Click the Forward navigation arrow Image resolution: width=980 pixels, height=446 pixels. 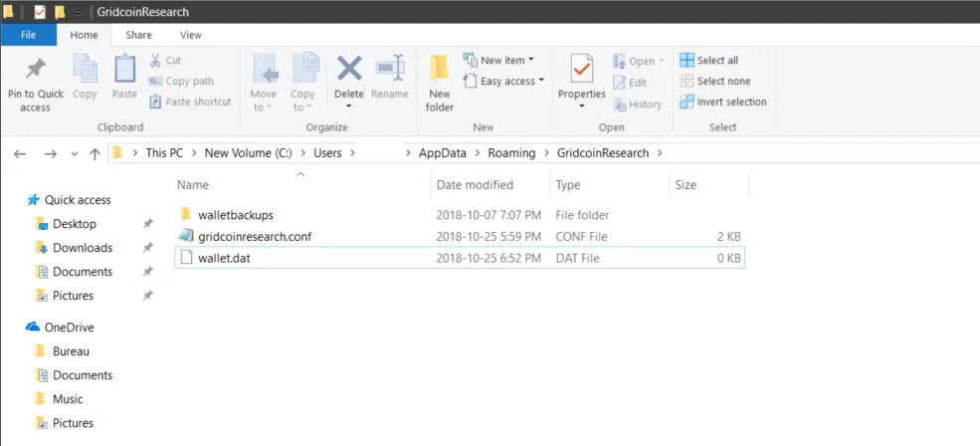51,153
